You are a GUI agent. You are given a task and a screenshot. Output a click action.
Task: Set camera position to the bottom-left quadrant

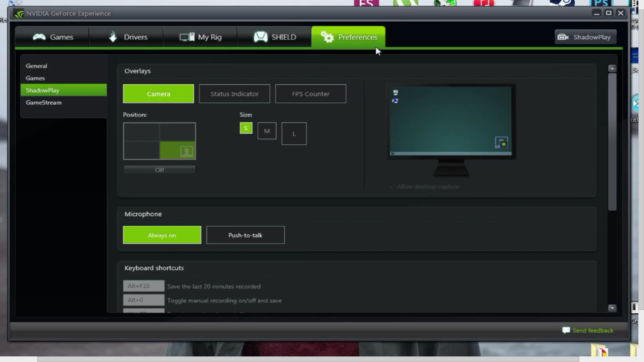(x=141, y=150)
